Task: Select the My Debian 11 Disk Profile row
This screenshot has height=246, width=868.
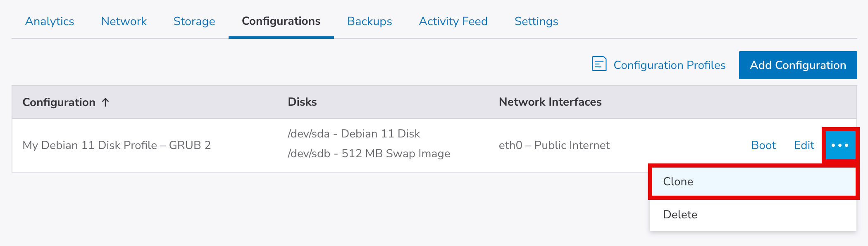Action: (x=117, y=145)
